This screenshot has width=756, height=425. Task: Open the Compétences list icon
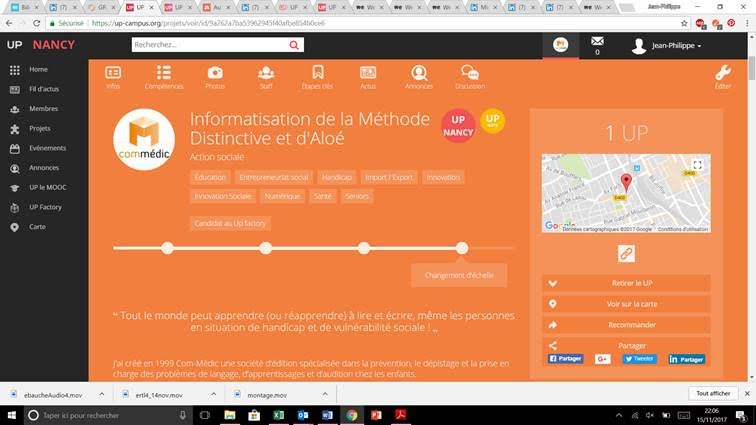(163, 72)
